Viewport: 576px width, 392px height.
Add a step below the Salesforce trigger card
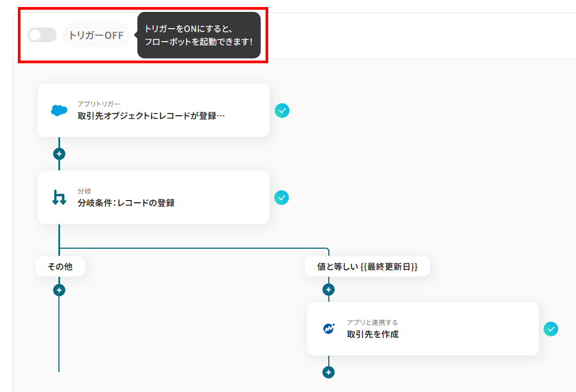point(59,154)
